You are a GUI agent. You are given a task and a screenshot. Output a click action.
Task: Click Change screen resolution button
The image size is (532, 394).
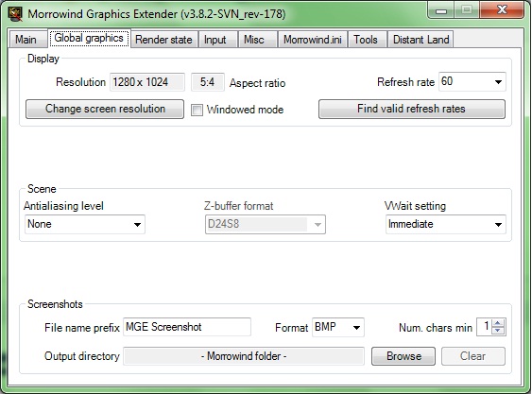(x=105, y=109)
